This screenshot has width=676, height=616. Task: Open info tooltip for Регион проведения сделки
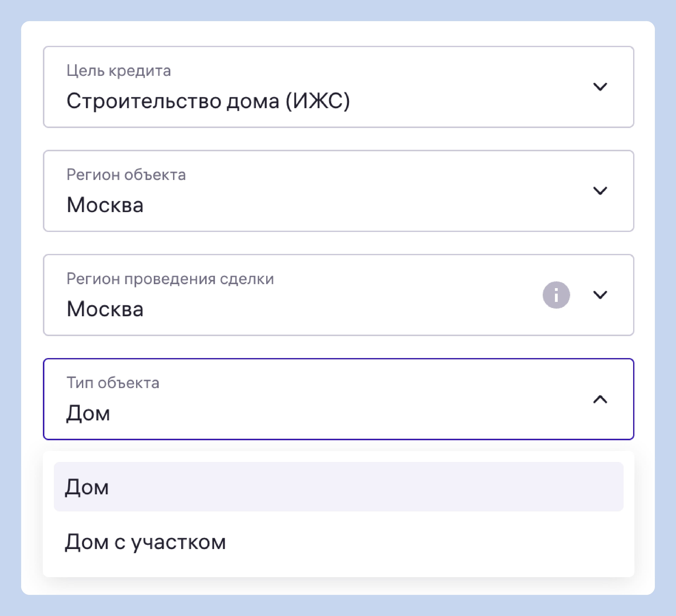click(556, 295)
